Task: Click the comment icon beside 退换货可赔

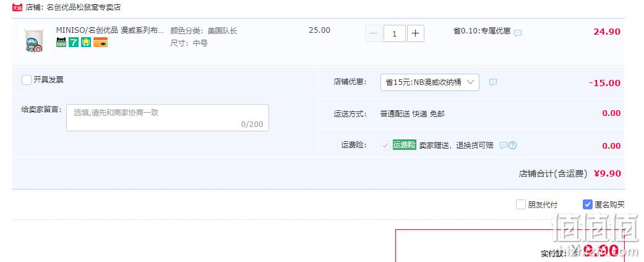Action: click(503, 145)
